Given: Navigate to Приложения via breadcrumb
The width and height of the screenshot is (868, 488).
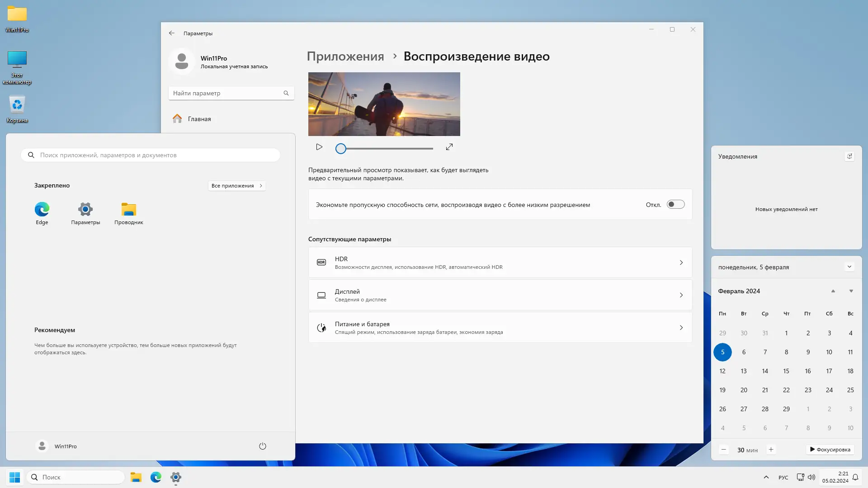Looking at the screenshot, I should pyautogui.click(x=345, y=56).
